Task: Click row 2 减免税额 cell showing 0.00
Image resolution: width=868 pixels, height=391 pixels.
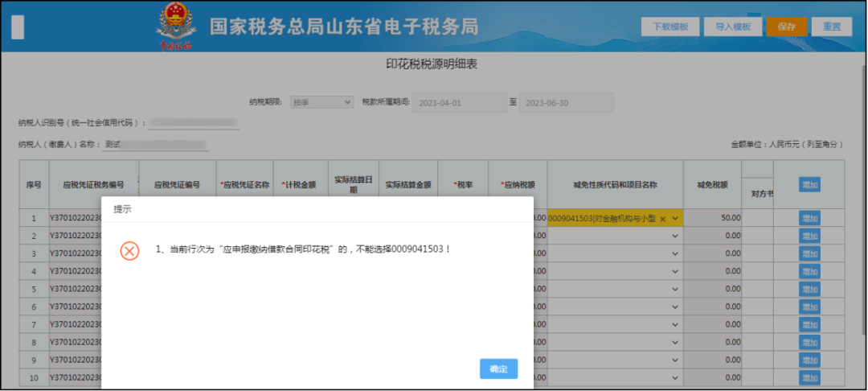Action: pos(712,236)
